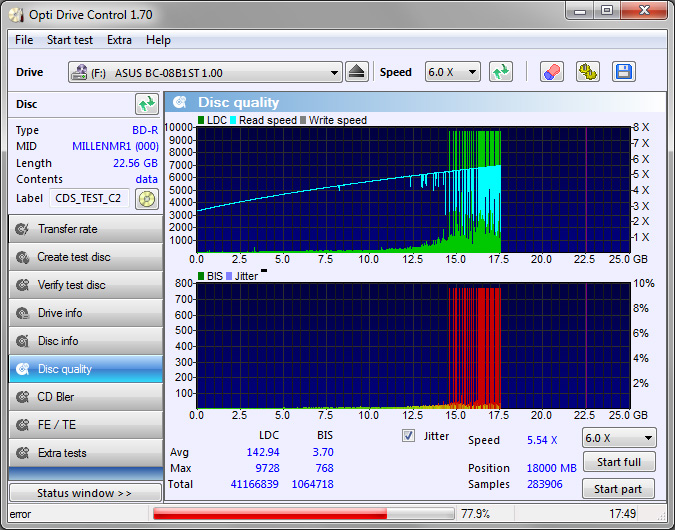Click the eject disc icon
675x530 pixels.
[x=358, y=72]
